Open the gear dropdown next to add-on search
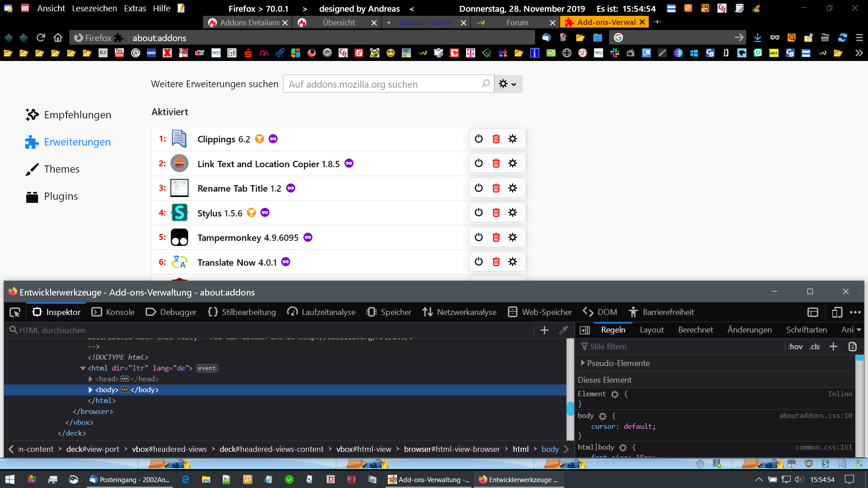This screenshot has height=488, width=868. (508, 84)
